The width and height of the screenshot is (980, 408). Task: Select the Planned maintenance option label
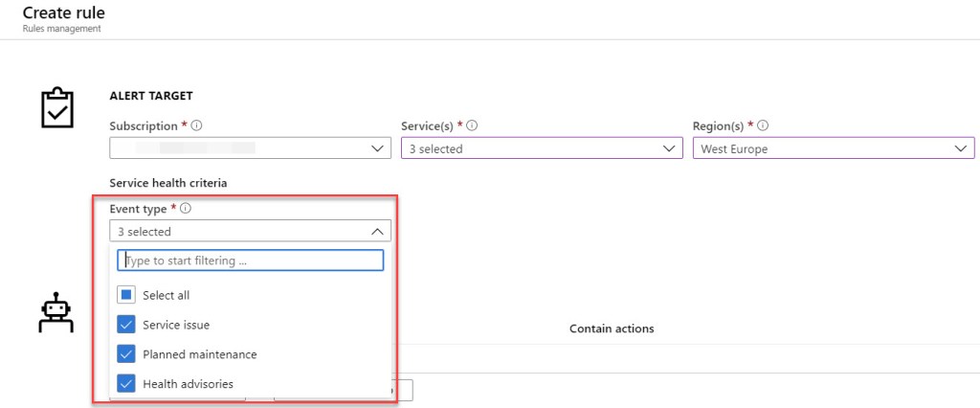(199, 354)
